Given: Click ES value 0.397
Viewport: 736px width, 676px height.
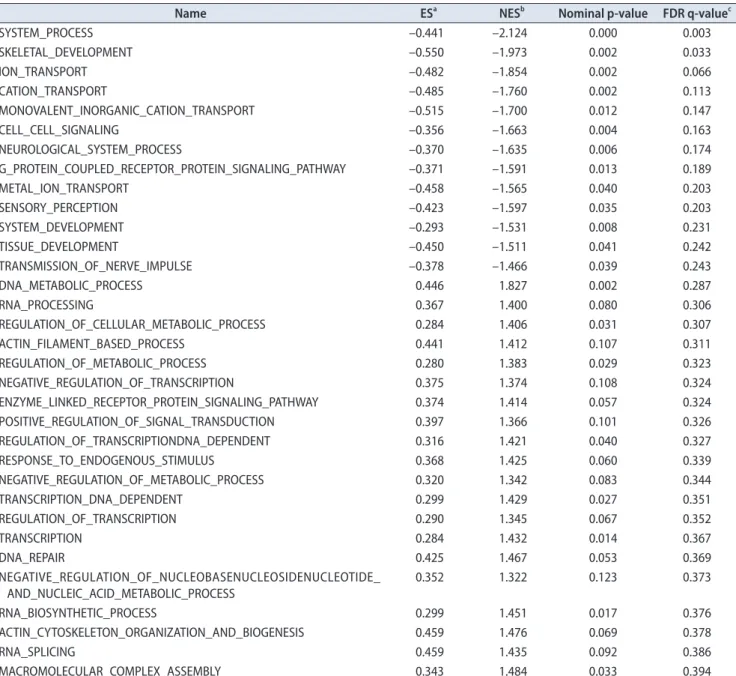Looking at the screenshot, I should tap(429, 422).
